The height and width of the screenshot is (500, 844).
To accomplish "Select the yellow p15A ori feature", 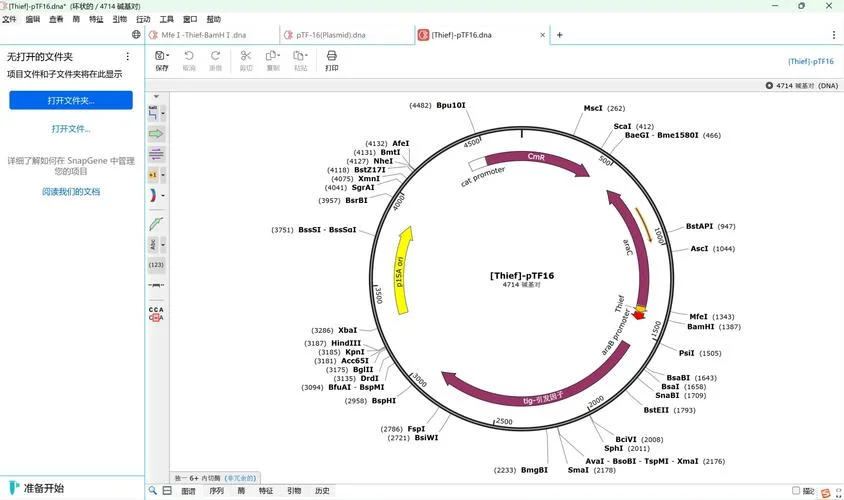I will 403,271.
